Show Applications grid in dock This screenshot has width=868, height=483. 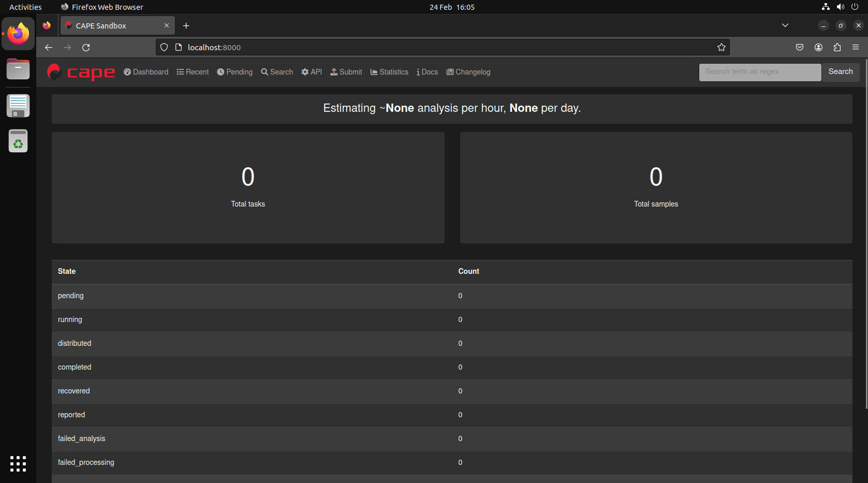click(x=18, y=463)
